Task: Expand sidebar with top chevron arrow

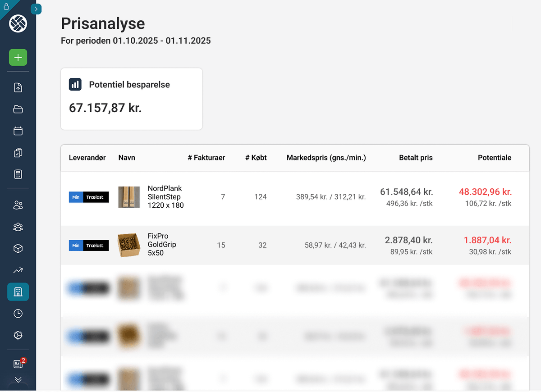Action: point(36,9)
